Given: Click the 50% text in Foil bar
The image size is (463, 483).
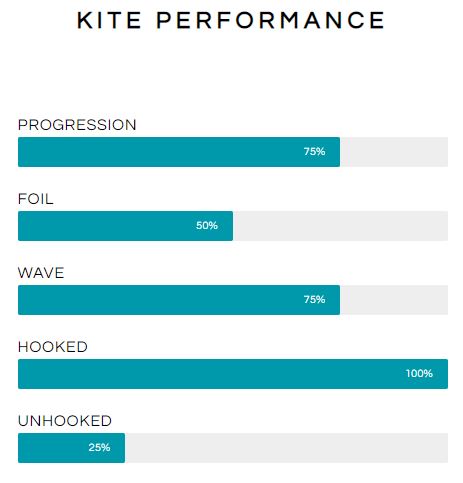Looking at the screenshot, I should click(x=207, y=225).
